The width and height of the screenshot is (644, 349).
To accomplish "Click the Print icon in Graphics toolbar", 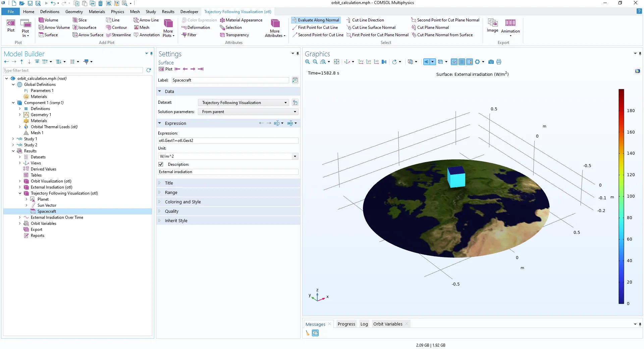I will point(499,62).
